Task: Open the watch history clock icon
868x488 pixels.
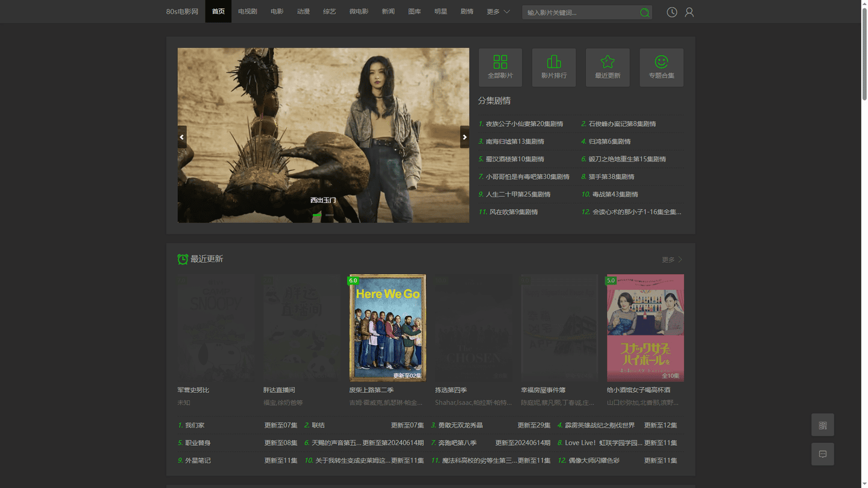Action: click(671, 12)
